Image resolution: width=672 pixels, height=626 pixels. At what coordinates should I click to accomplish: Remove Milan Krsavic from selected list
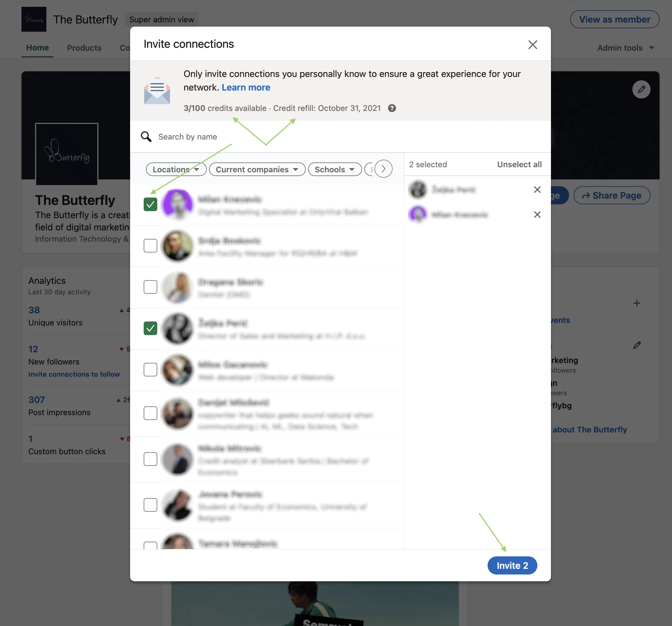[x=536, y=214]
